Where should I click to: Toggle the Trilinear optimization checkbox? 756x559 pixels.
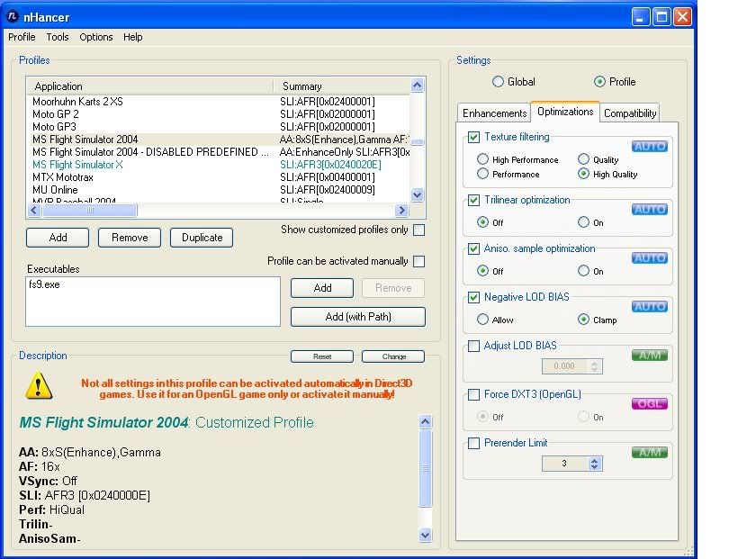click(474, 200)
